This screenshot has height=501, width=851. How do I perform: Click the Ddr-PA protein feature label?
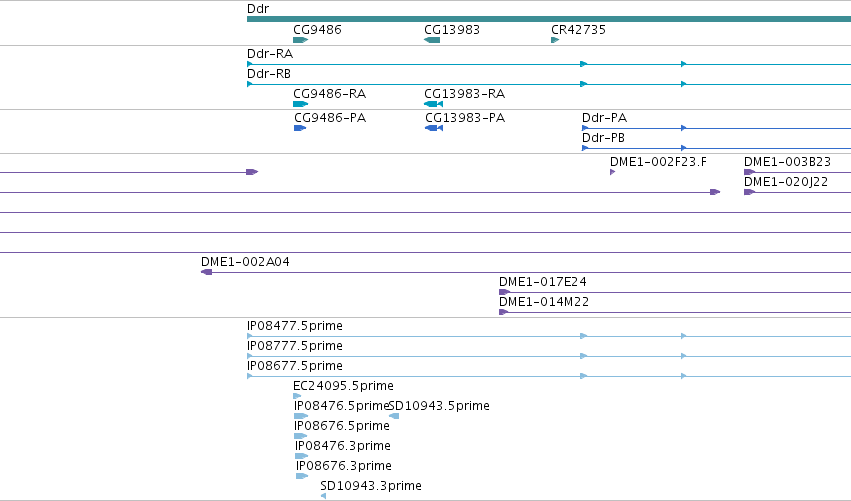[x=604, y=118]
